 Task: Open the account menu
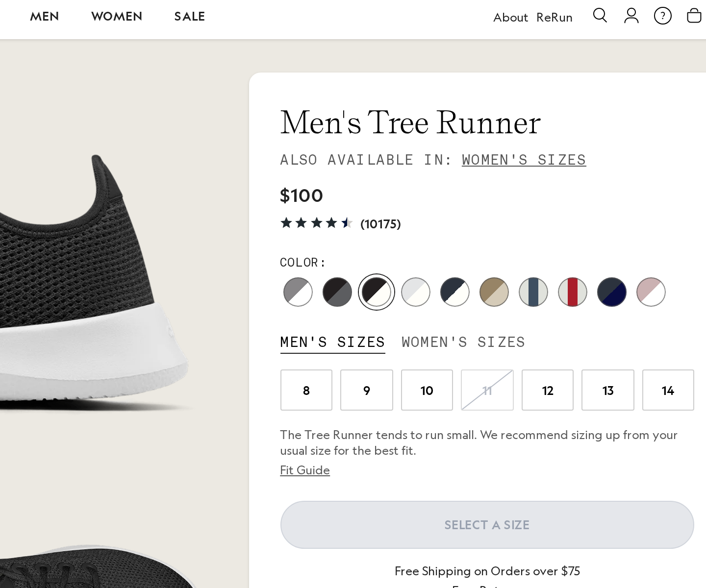click(x=631, y=16)
